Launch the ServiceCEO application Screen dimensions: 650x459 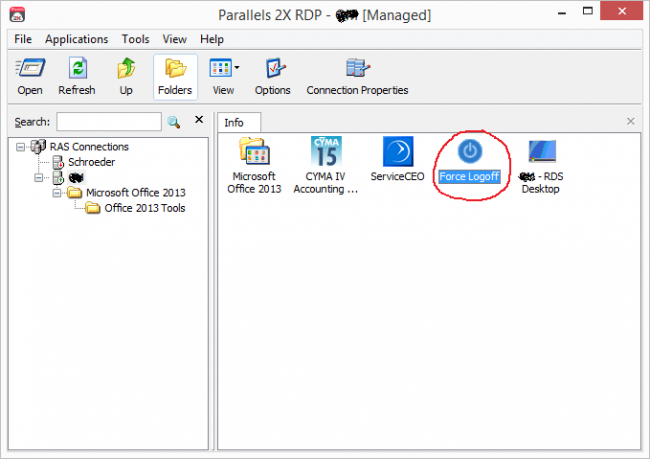[398, 152]
